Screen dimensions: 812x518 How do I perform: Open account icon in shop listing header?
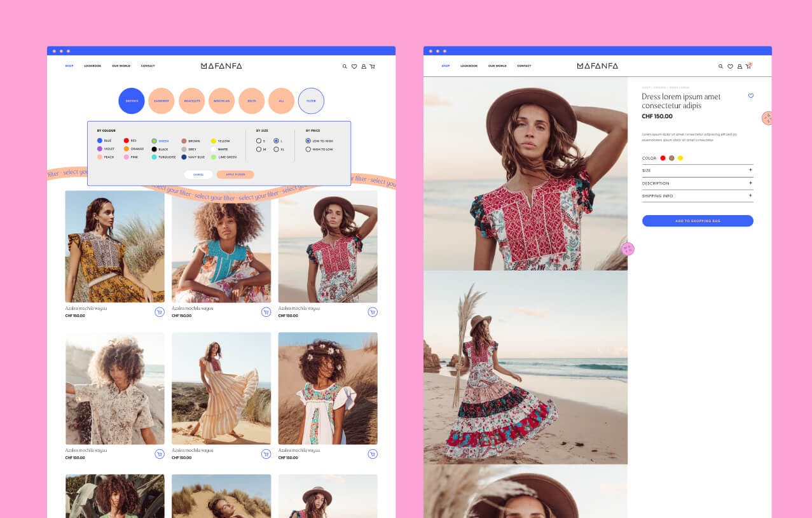click(364, 66)
